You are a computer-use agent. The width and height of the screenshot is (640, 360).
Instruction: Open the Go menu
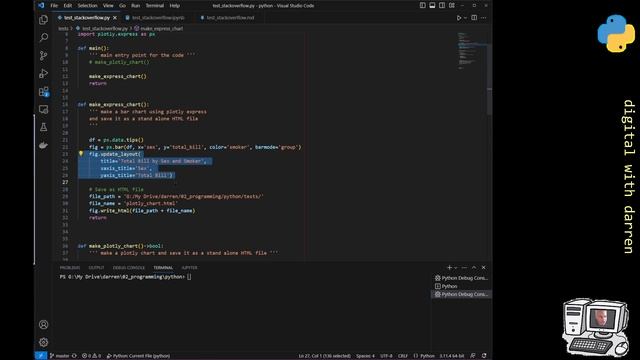click(122, 6)
